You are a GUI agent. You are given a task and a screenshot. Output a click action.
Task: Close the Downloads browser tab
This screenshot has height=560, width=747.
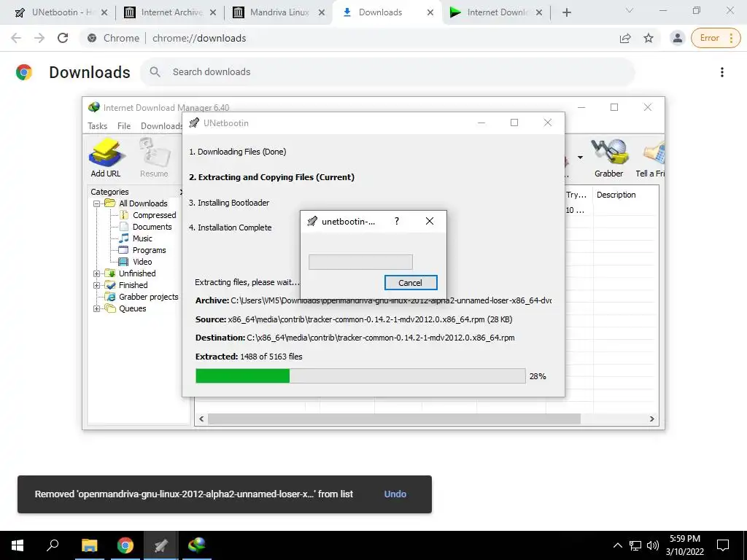430,12
